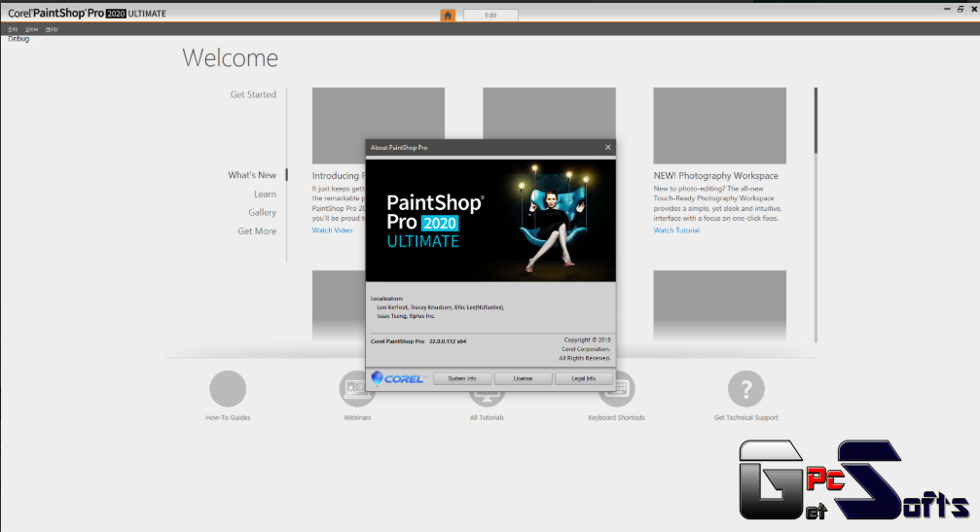Click the Welcome page vertical scrollbar
This screenshot has height=532, width=980.
(x=816, y=215)
